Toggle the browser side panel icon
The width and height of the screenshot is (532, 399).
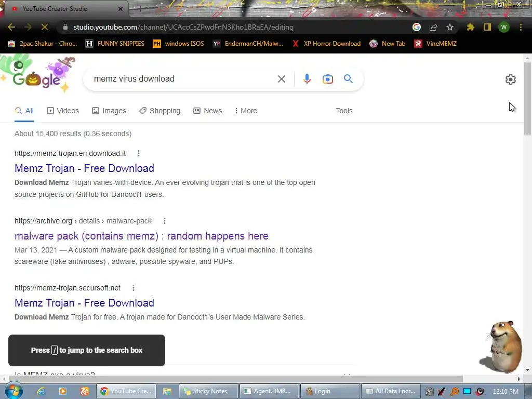[x=487, y=27]
